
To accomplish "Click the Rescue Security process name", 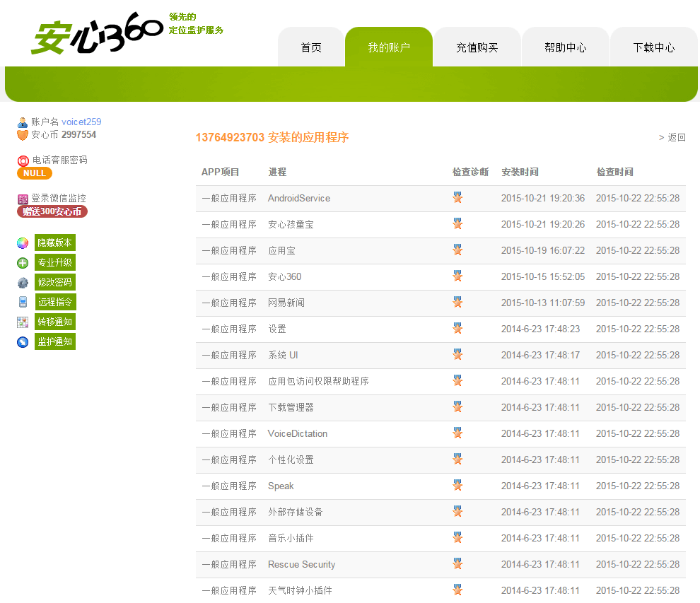I will (301, 564).
